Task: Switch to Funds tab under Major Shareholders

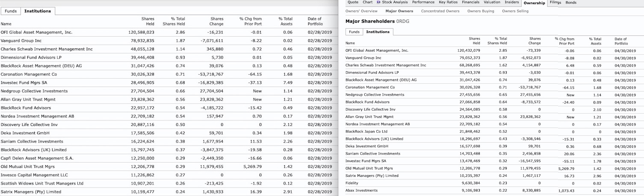Action: [x=354, y=32]
